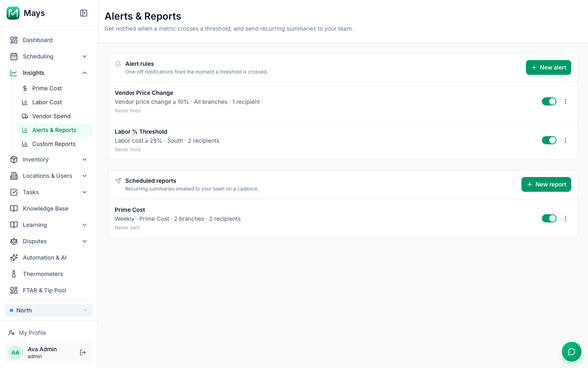Click the Scheduled reports paper plane icon
This screenshot has width=588, height=368.
118,181
